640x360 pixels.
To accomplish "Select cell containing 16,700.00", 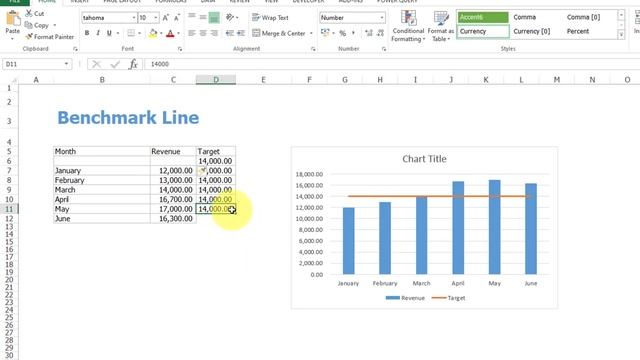I will [x=173, y=199].
